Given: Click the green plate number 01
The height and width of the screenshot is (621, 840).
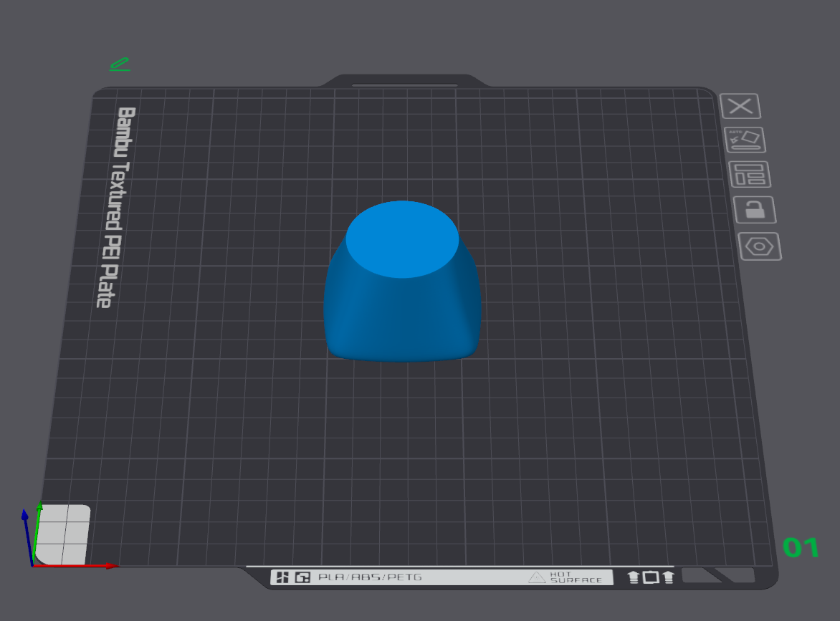Looking at the screenshot, I should [x=801, y=548].
